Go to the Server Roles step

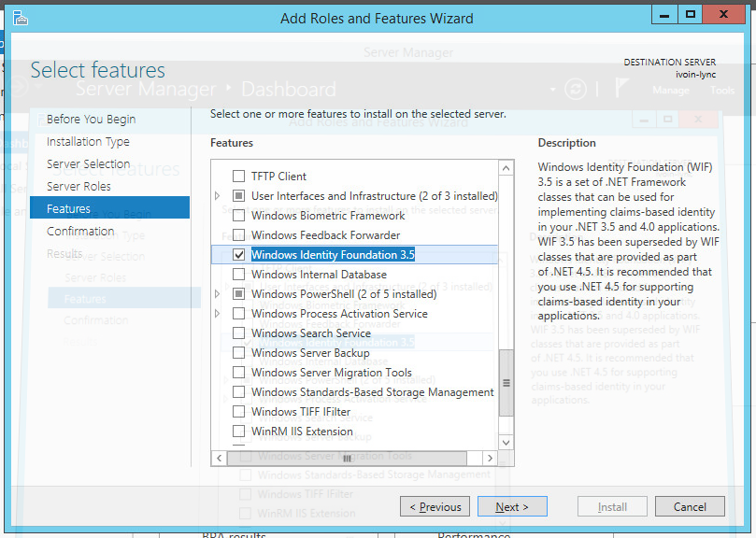click(78, 187)
